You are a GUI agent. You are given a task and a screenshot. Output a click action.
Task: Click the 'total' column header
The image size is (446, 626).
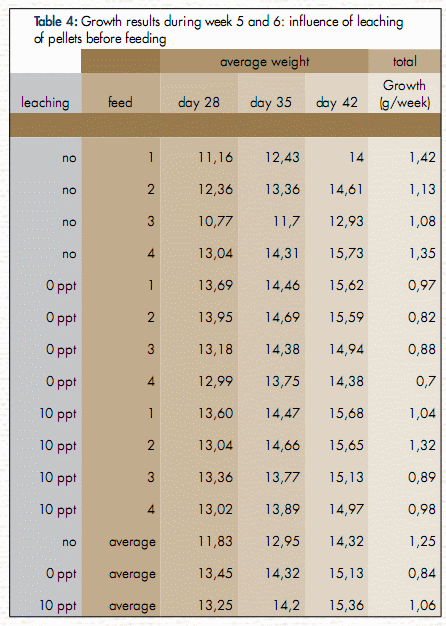coord(404,61)
